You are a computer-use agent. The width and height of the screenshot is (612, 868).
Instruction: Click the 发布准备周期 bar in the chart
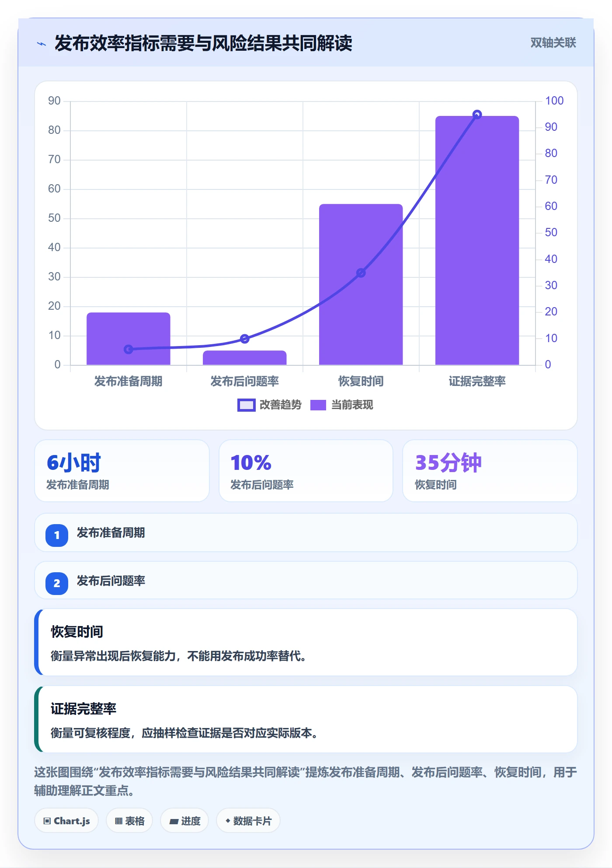129,339
